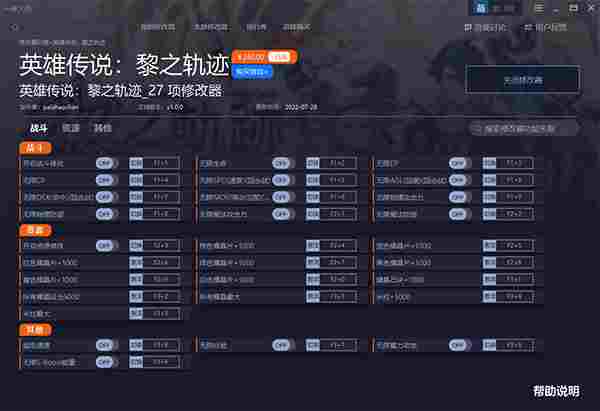The width and height of the screenshot is (600, 411).
Task: Toggle the 开启战斗修改 OFF switch
Action: 107,164
